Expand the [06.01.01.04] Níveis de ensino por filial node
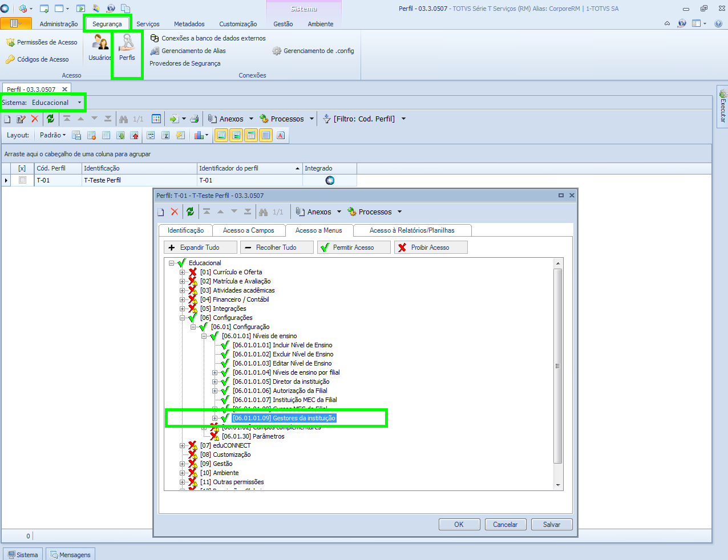The image size is (728, 560). [x=215, y=372]
